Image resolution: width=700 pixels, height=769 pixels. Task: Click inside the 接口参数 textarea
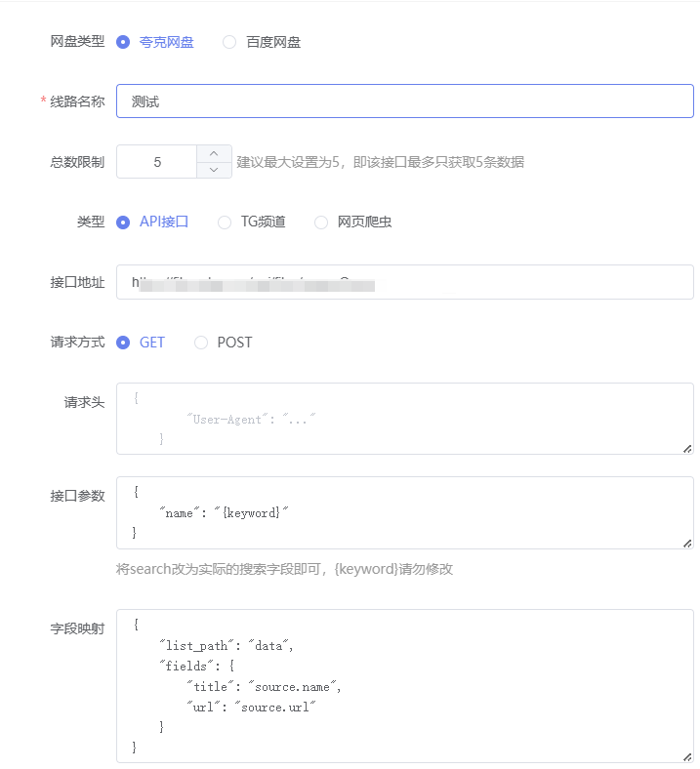coord(404,513)
